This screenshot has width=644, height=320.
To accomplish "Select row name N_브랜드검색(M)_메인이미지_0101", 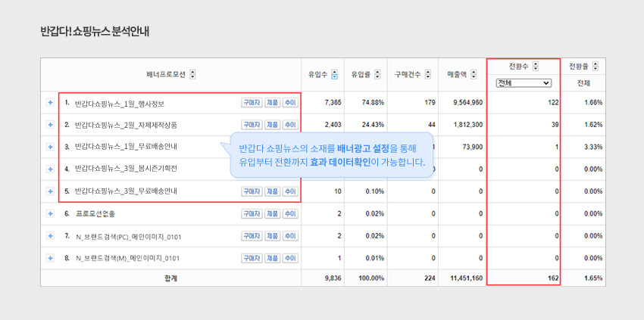I will [128, 259].
